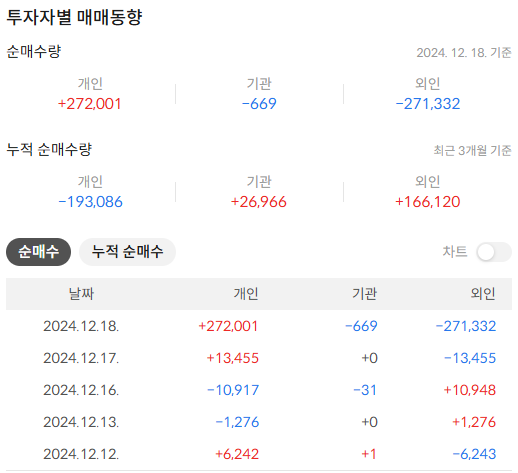Image resolution: width=518 pixels, height=473 pixels.
Task: Click the 투자자별 매매동향 heading
Action: pos(74,17)
